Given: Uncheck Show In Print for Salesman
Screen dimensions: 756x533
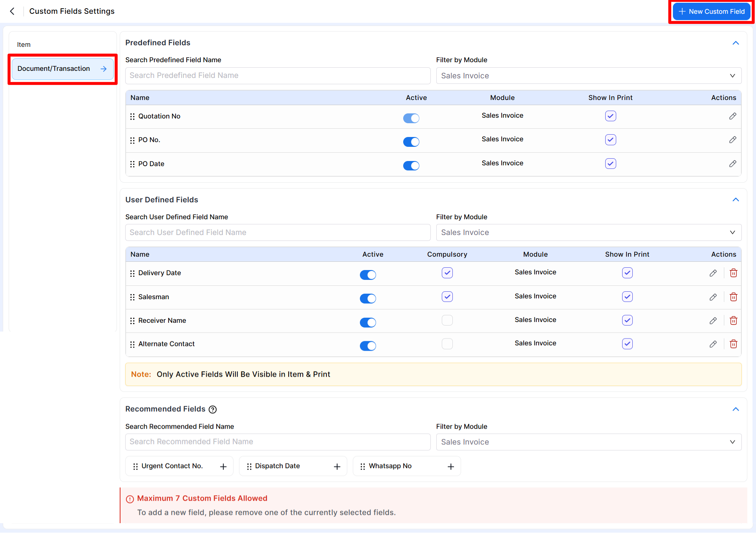Looking at the screenshot, I should (627, 296).
